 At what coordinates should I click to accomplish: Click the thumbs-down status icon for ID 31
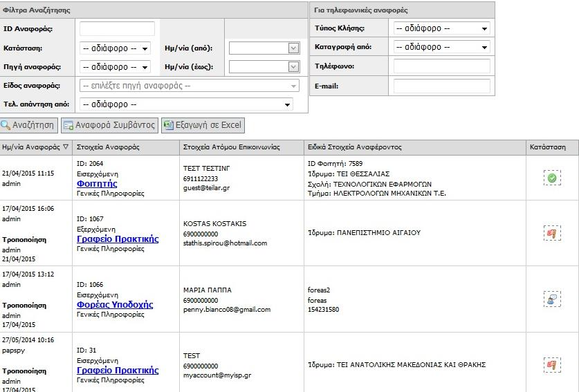point(552,364)
